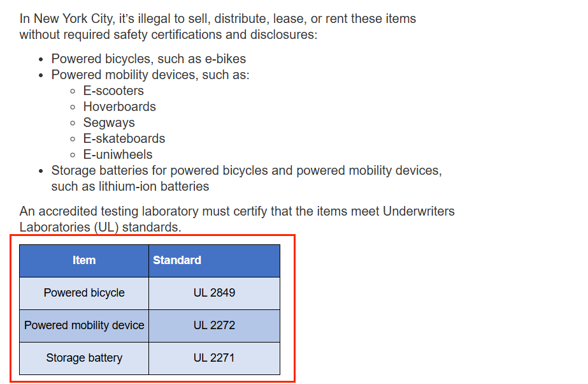Click the Storage batteries bullet text
The height and width of the screenshot is (384, 588).
click(x=247, y=171)
